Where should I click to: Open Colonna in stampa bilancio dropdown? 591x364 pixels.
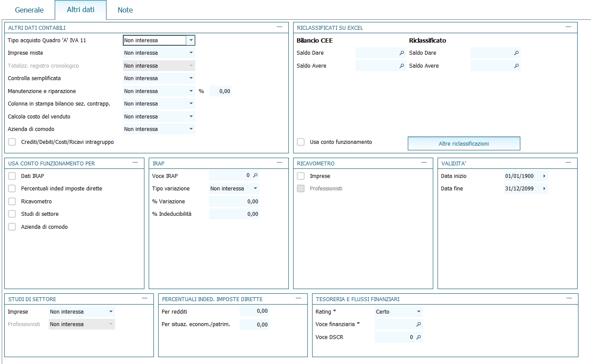tap(191, 104)
